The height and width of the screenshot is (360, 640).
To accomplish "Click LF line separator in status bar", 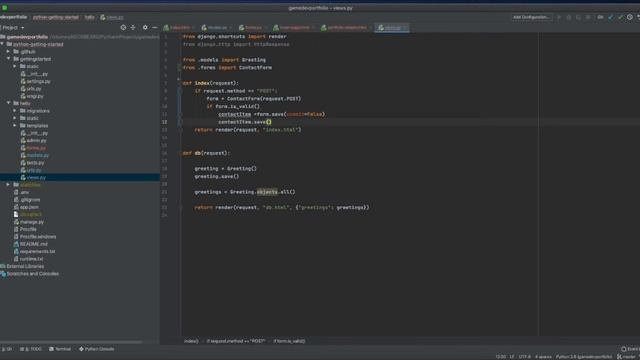I will (512, 357).
